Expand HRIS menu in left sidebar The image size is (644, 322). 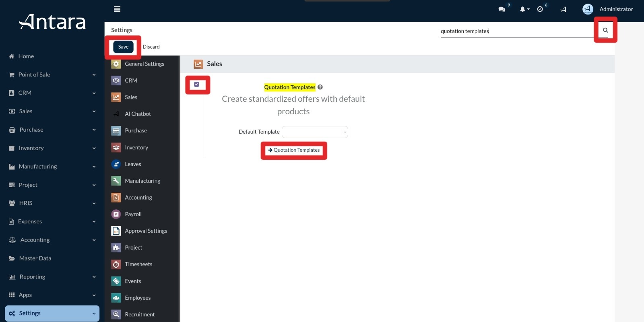(x=52, y=203)
